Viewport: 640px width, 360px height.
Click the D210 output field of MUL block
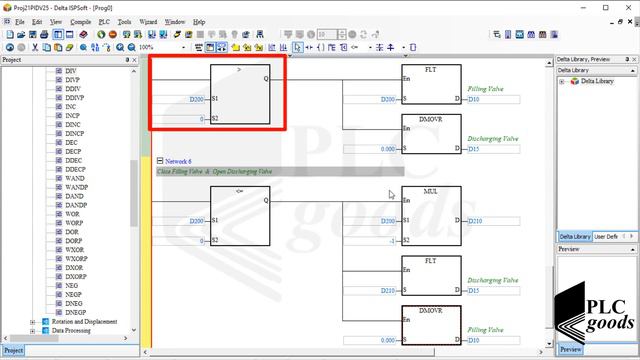click(494, 221)
